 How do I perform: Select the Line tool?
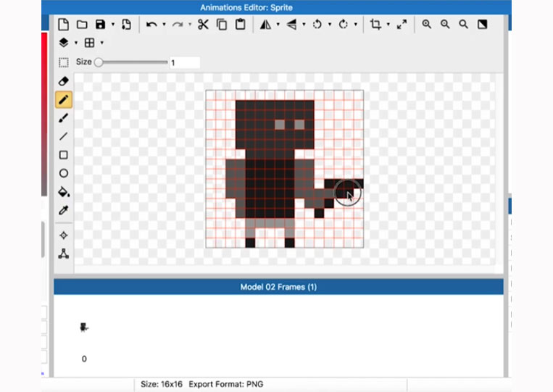pyautogui.click(x=64, y=136)
